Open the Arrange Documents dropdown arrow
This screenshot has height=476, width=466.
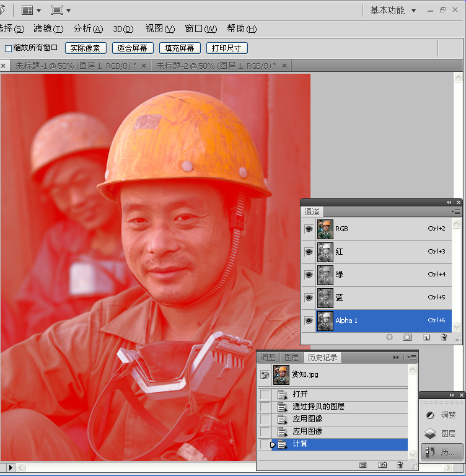(x=39, y=11)
